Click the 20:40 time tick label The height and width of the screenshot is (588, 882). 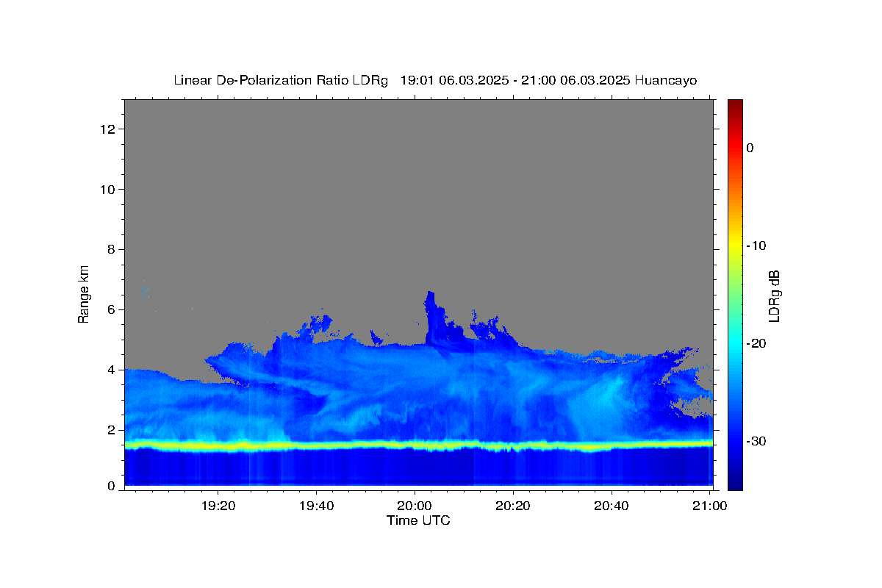pyautogui.click(x=612, y=506)
